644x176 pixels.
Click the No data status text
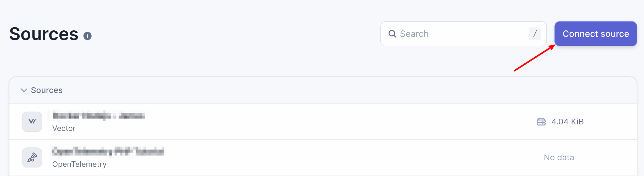point(559,157)
